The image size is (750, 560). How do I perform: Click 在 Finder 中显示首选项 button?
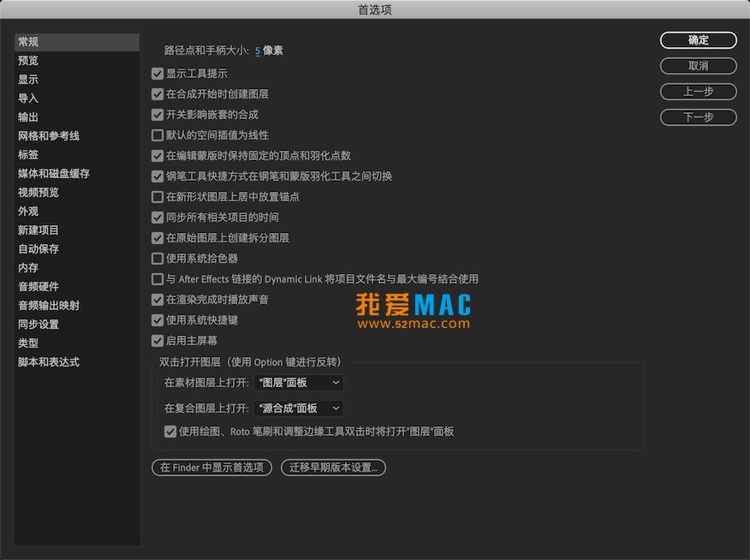pyautogui.click(x=211, y=468)
